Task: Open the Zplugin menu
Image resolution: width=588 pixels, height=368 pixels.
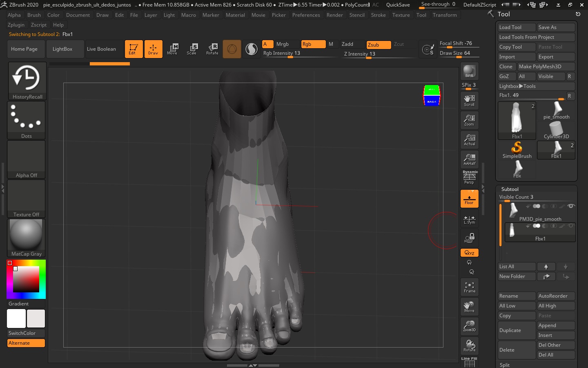Action: [x=16, y=25]
